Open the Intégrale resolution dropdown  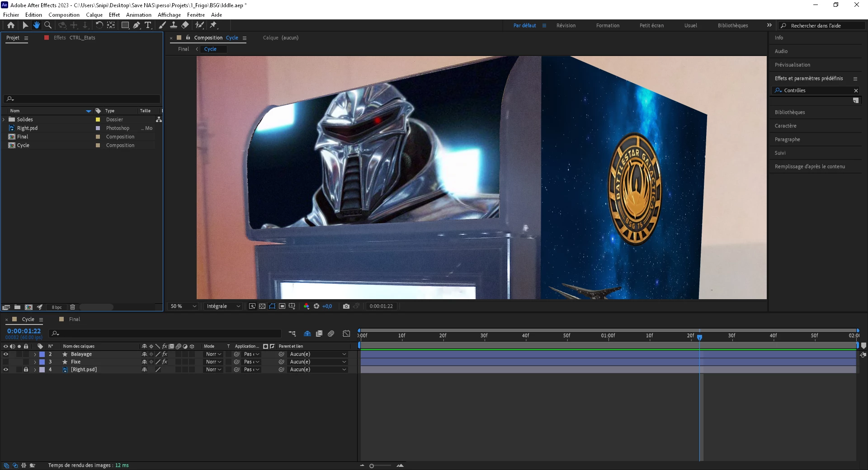223,306
